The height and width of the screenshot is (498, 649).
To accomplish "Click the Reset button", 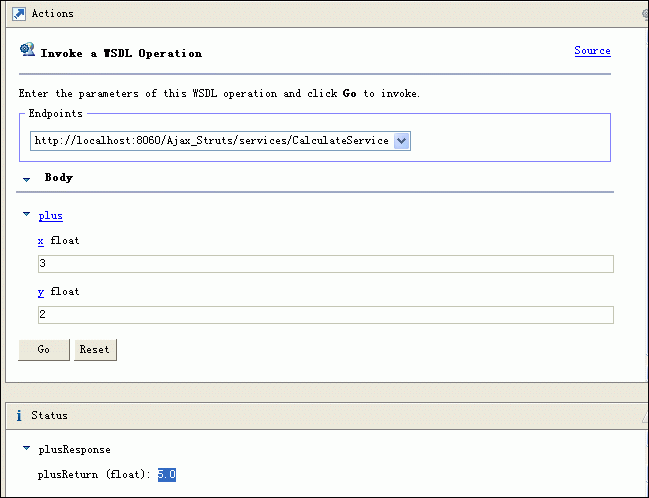I will 95,350.
